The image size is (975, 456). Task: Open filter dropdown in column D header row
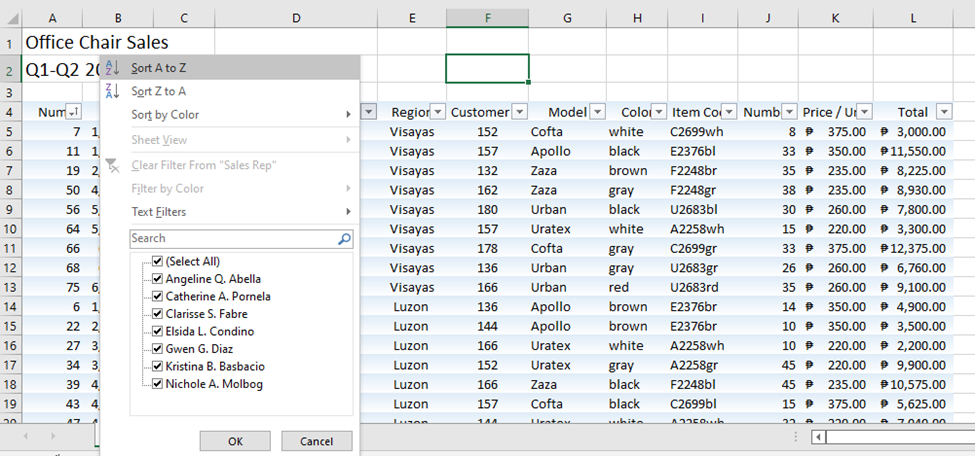(x=369, y=112)
